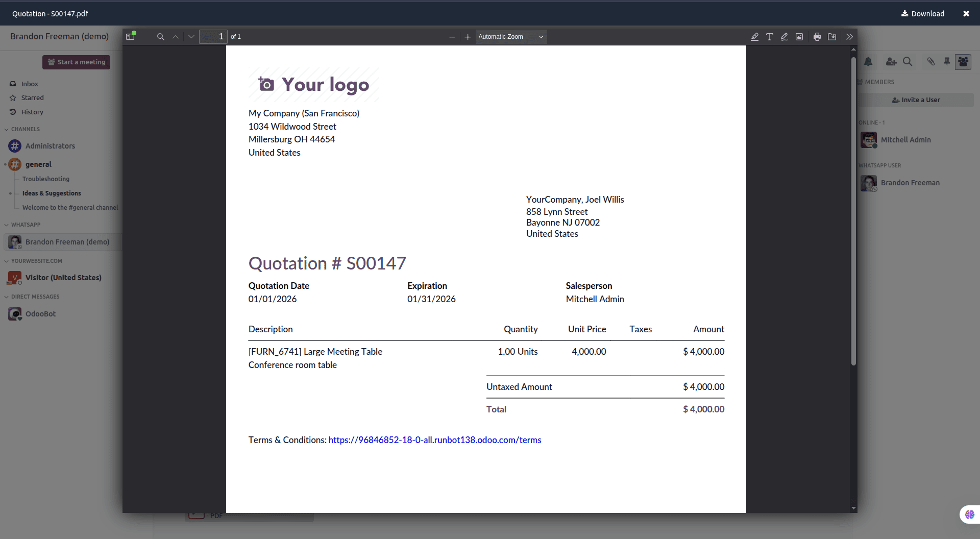Screen dimensions: 980x539
Task: Select the Free Text annotation tool
Action: tap(770, 36)
